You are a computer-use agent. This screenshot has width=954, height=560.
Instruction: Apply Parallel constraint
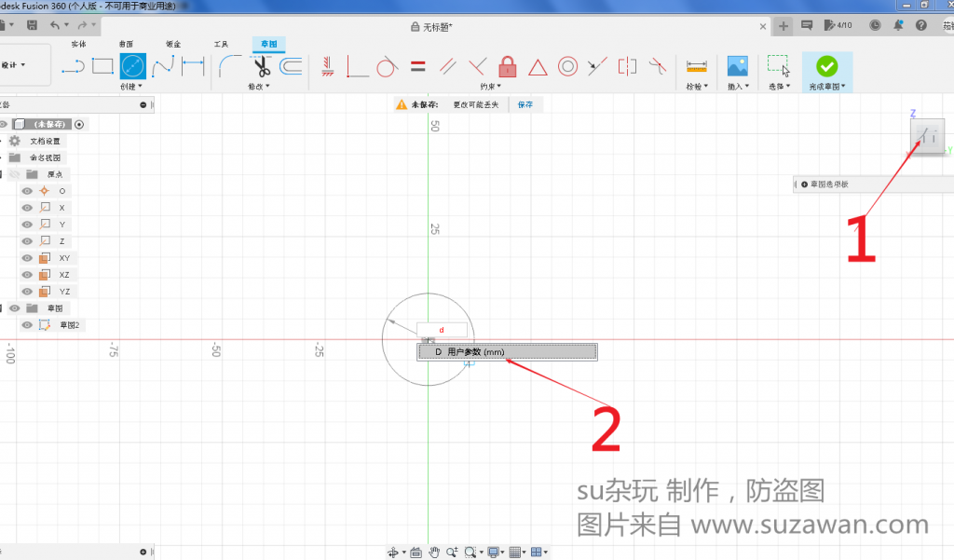click(448, 66)
